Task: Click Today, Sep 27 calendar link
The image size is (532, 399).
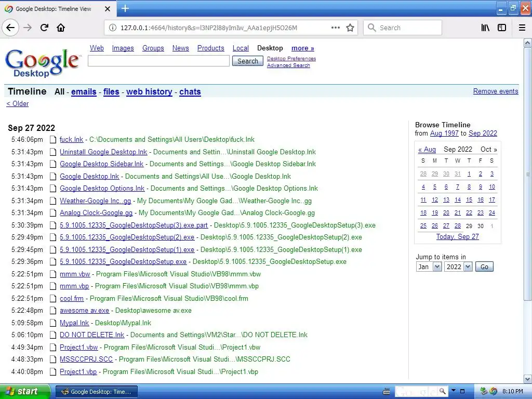Action: click(x=457, y=236)
